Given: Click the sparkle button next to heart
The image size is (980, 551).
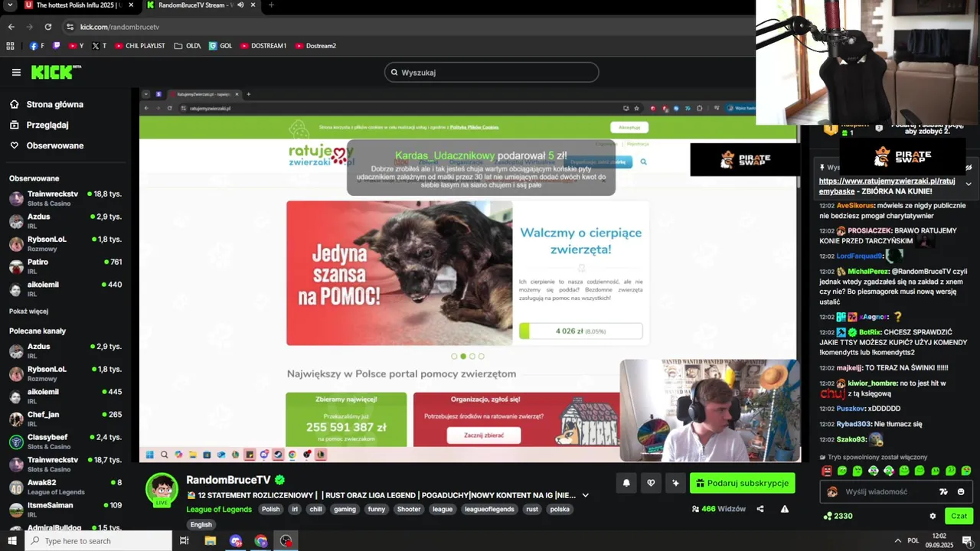Looking at the screenshot, I should [675, 483].
